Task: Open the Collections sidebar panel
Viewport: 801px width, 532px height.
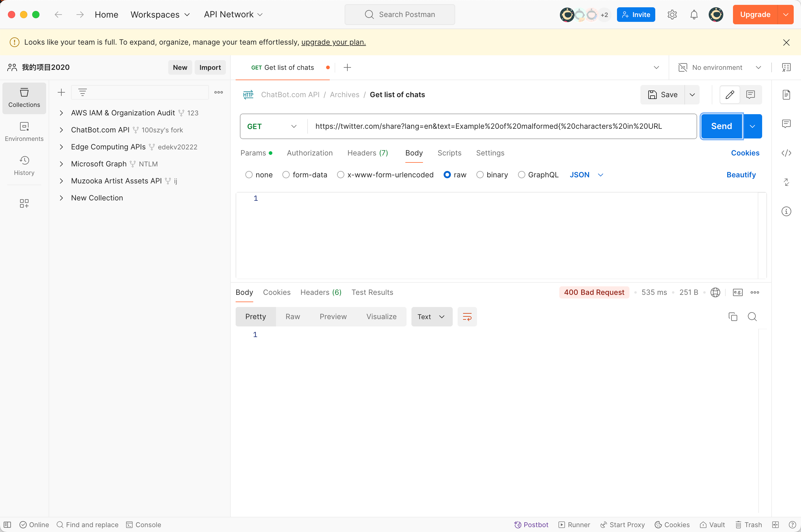Action: [24, 98]
